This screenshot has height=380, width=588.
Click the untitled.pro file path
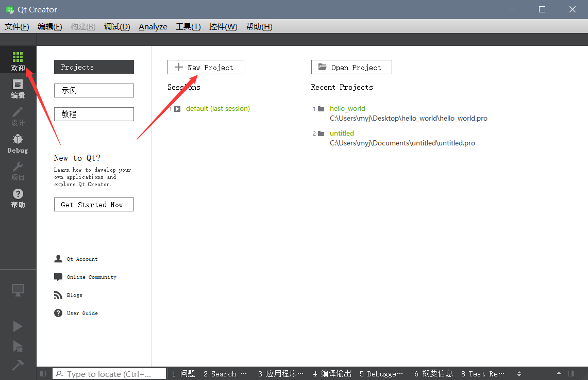point(402,143)
